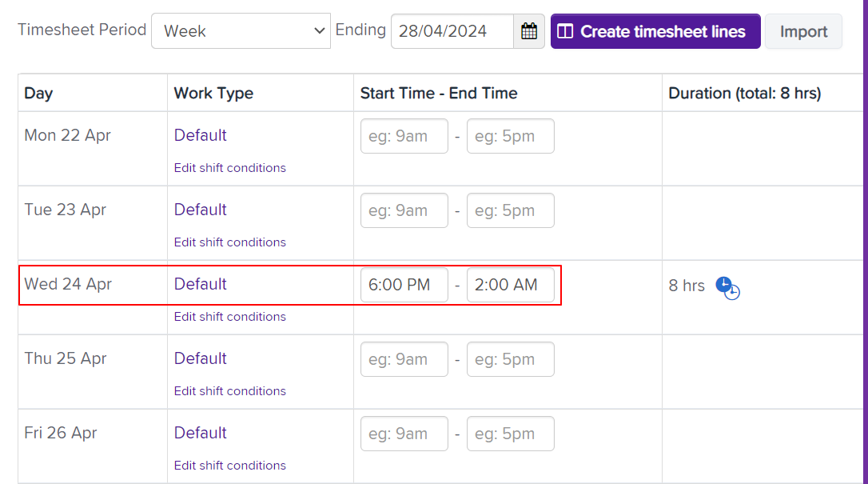The height and width of the screenshot is (484, 868).
Task: Select Default work type for Thu 25 Apr
Action: coord(201,358)
